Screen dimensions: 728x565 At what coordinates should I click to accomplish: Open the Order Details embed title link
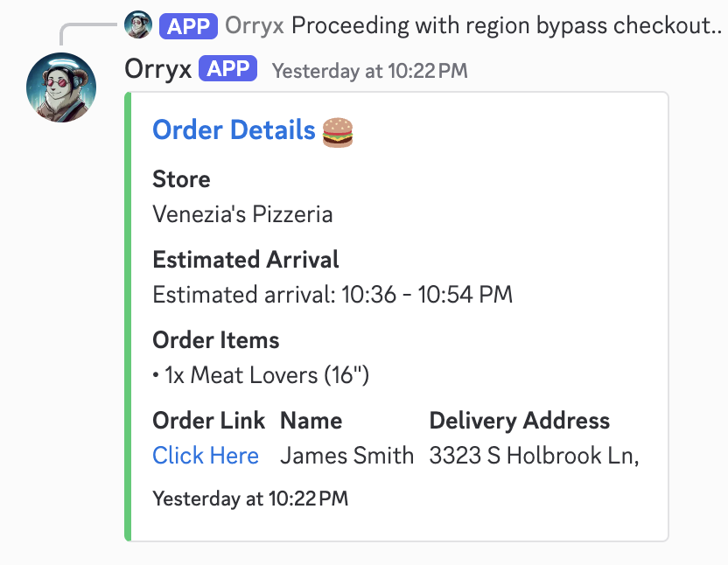pyautogui.click(x=234, y=130)
